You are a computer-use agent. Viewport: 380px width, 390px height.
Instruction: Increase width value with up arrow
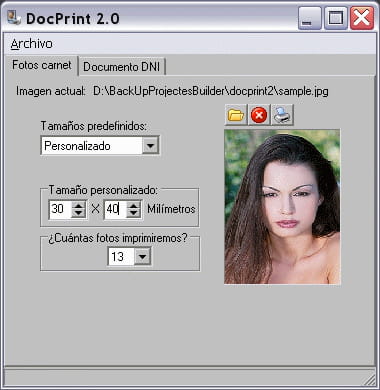click(78, 205)
